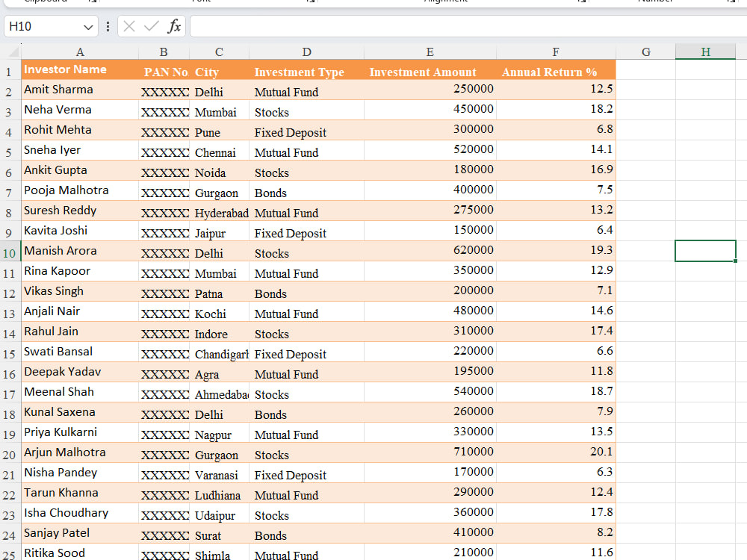Click the Cancel X icon in formula bar
747x560 pixels.
(129, 26)
